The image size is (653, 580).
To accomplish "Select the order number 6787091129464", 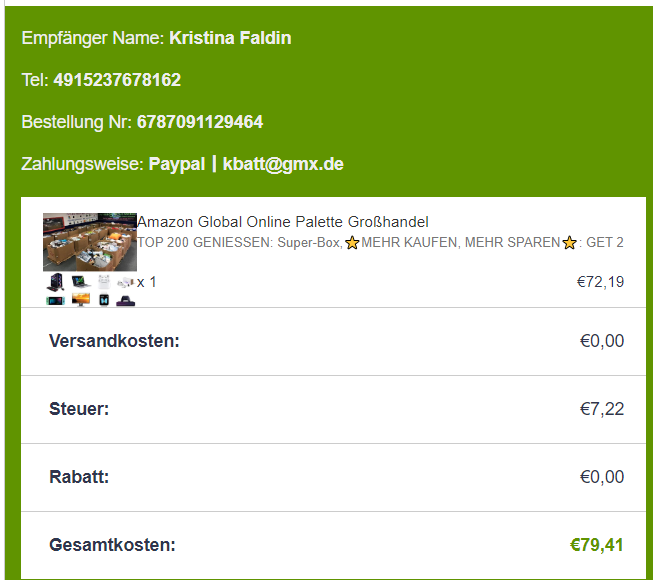I will pos(200,122).
